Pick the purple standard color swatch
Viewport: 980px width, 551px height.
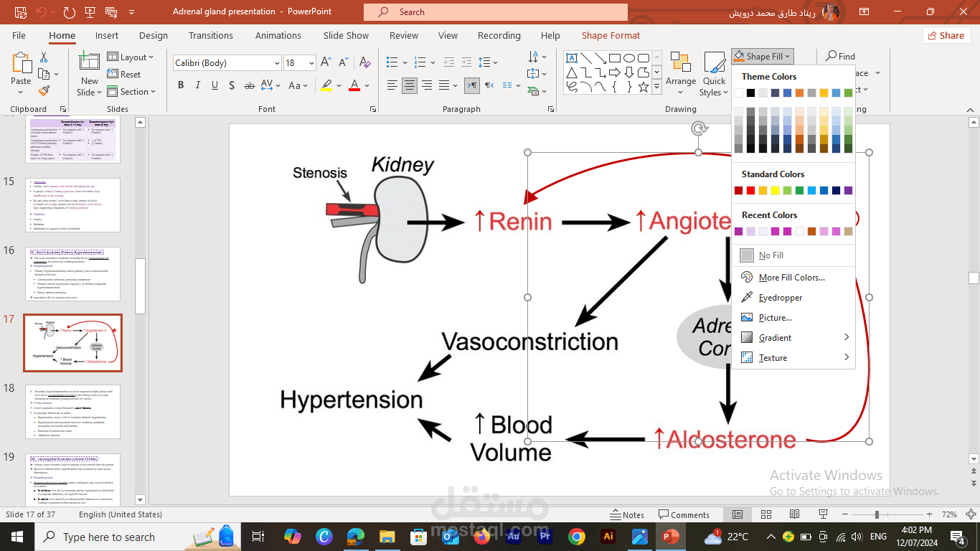coord(849,190)
